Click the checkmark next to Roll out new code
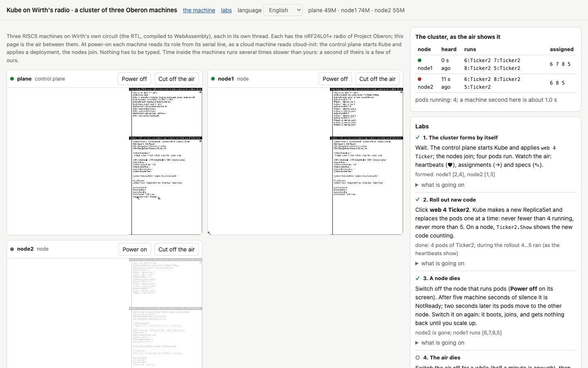The image size is (588, 368). 417,200
